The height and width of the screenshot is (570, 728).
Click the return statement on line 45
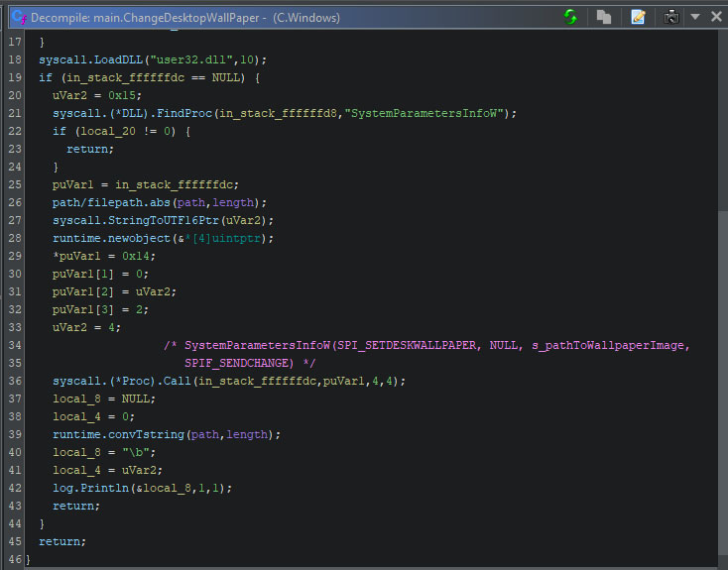pyautogui.click(x=62, y=541)
